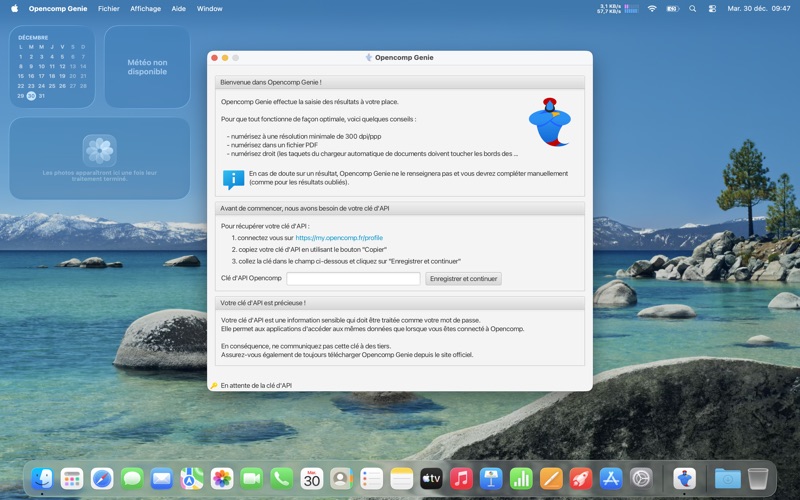Open the Trash in the Dock
The height and width of the screenshot is (500, 800).
point(758,479)
